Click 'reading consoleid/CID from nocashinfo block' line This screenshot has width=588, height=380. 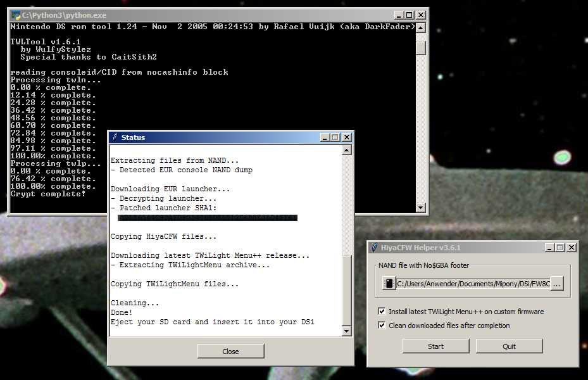[119, 72]
